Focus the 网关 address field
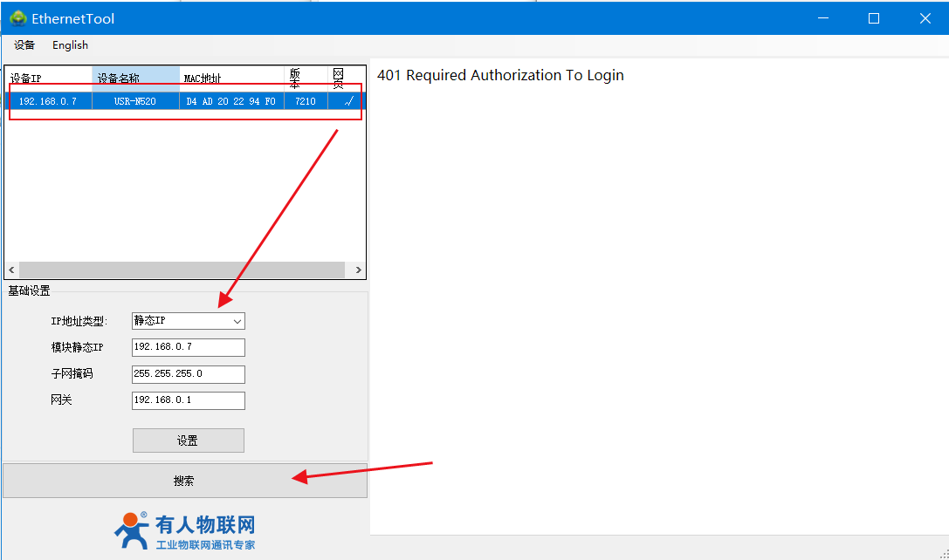The height and width of the screenshot is (560, 949). [x=188, y=400]
